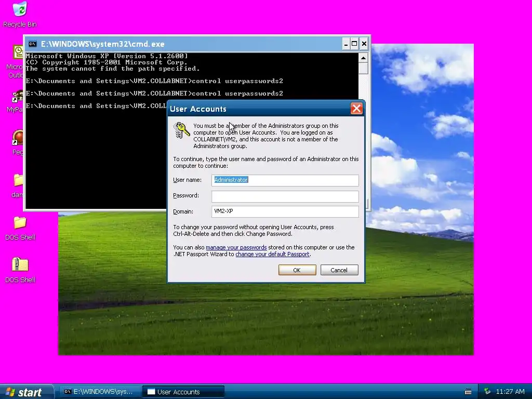Click the keyboard icon in system tray
The width and height of the screenshot is (532, 399).
468,392
